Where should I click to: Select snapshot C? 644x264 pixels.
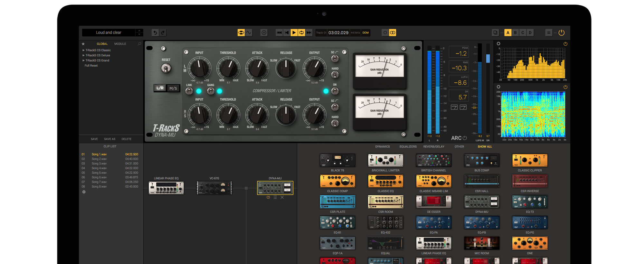[x=523, y=33]
